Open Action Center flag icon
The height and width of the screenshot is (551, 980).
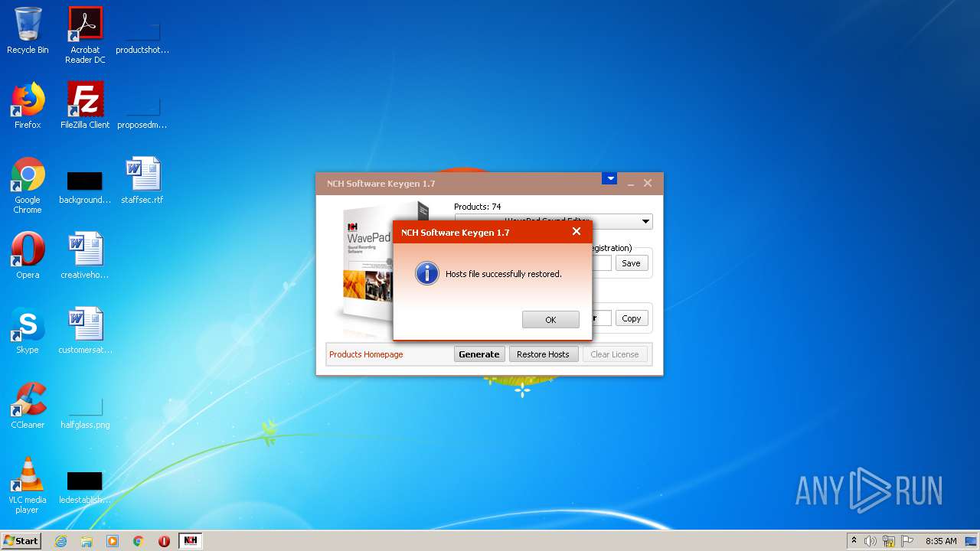(x=907, y=541)
